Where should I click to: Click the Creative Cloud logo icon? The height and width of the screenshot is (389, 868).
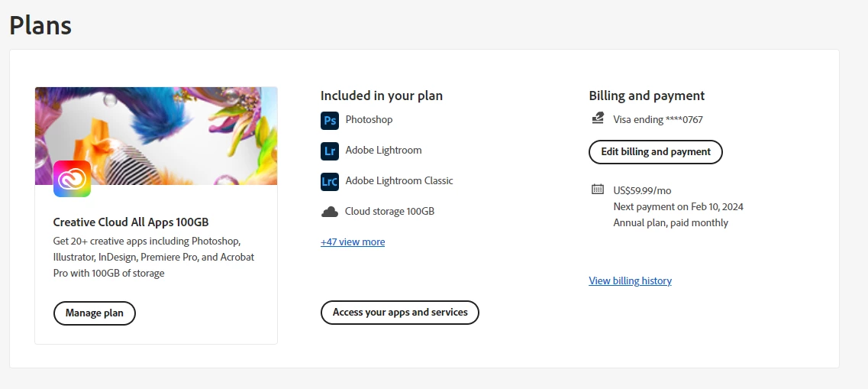pos(72,178)
